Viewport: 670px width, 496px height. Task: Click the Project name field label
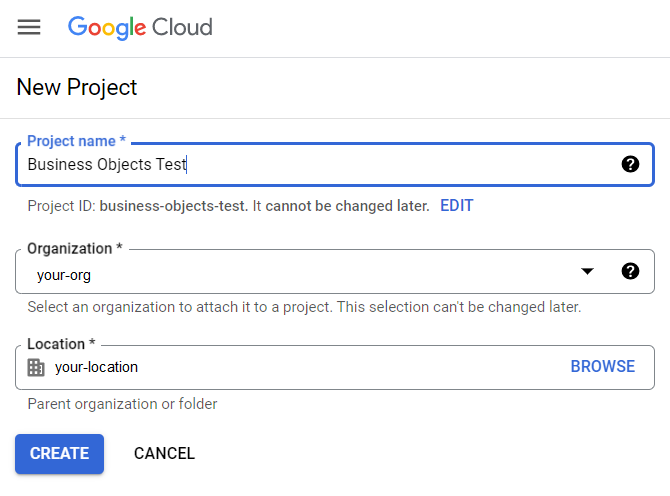76,141
